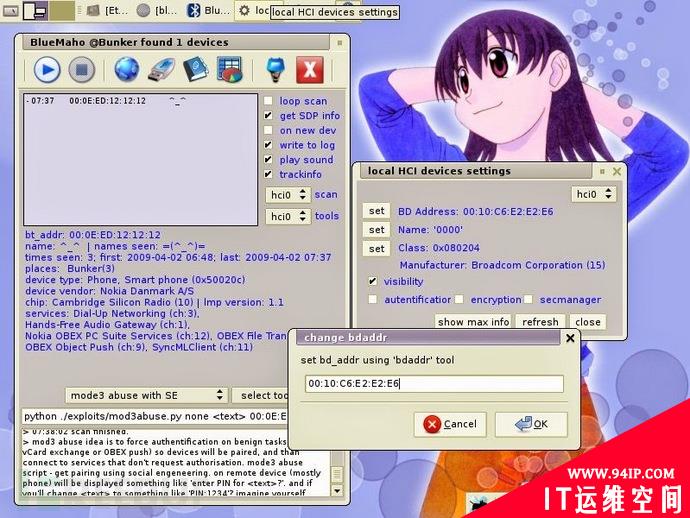Open the USB Bluetooth dongle icon in toolbar
Viewport: 690px width, 518px height.
tap(161, 70)
